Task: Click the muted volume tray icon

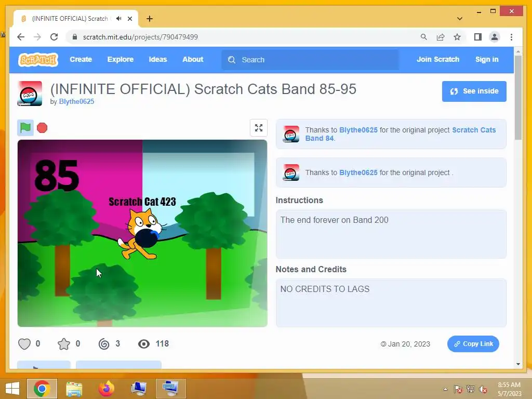Action: click(x=483, y=389)
